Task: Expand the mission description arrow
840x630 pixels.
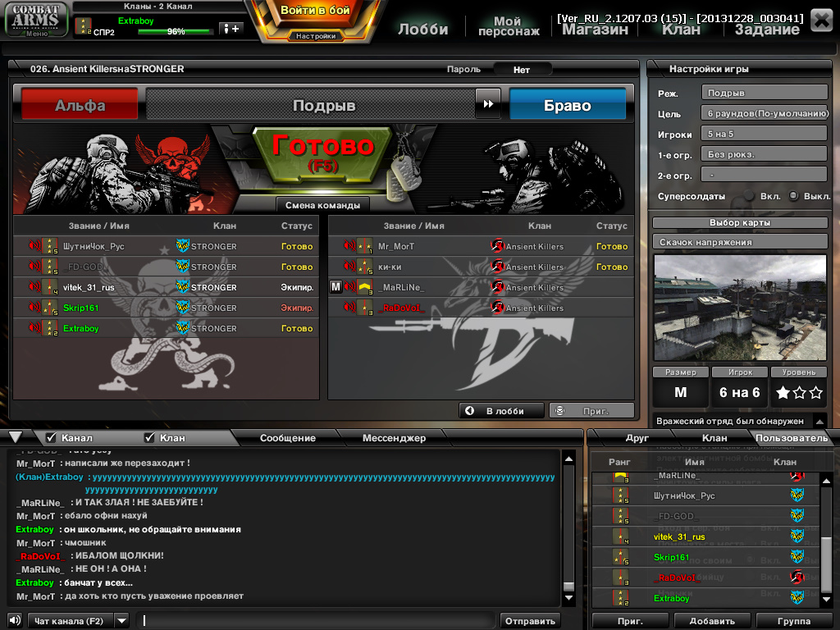Action: click(x=819, y=421)
